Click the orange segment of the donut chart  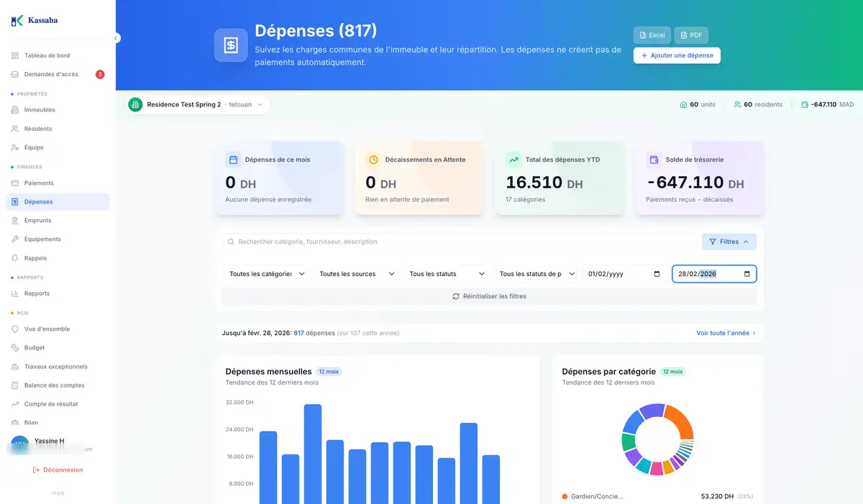click(680, 419)
